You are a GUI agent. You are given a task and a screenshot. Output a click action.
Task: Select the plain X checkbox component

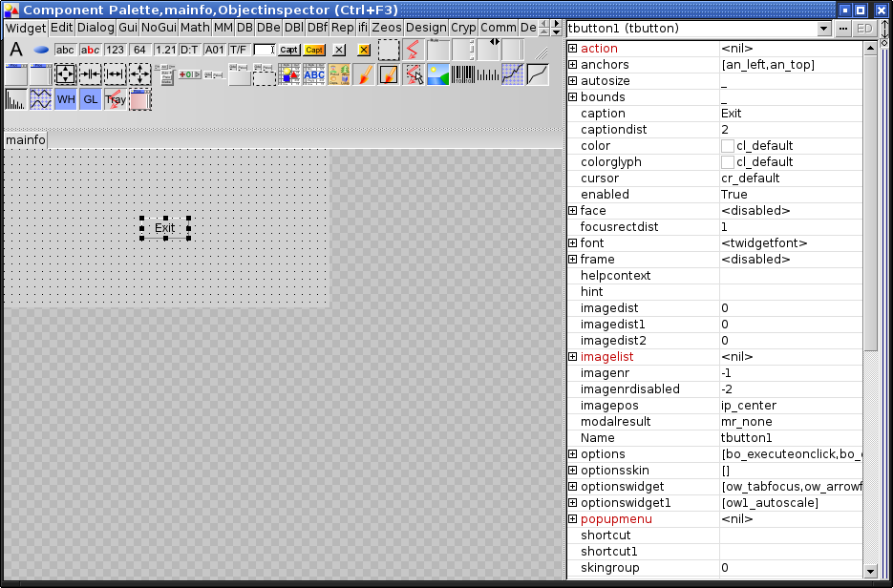coord(339,50)
